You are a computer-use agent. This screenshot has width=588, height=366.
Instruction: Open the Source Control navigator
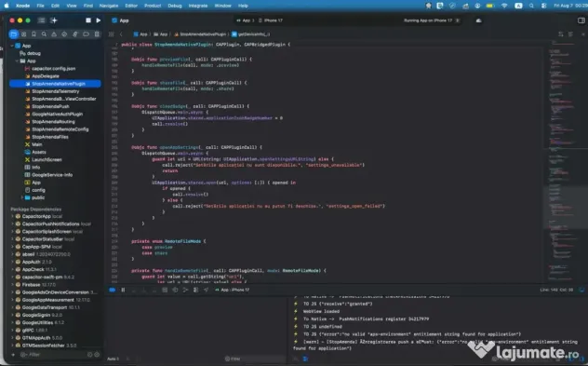[23, 34]
